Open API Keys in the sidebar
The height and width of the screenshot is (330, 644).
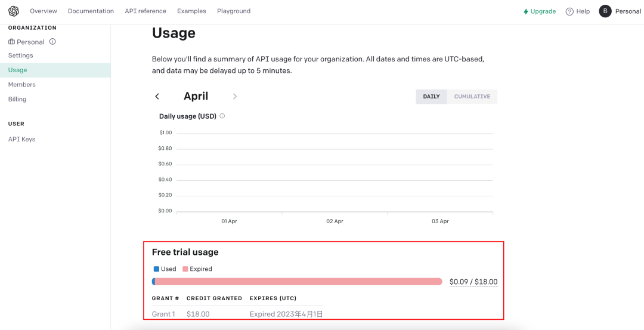(21, 139)
